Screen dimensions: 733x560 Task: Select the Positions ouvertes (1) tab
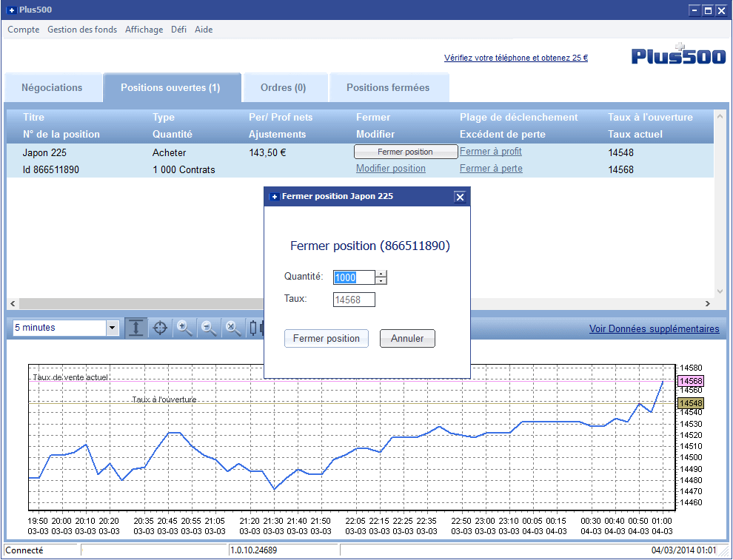(170, 88)
